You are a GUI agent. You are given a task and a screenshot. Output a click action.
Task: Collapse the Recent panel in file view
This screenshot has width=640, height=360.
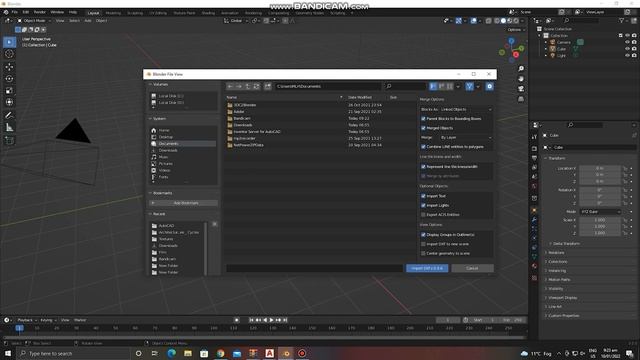(159, 214)
